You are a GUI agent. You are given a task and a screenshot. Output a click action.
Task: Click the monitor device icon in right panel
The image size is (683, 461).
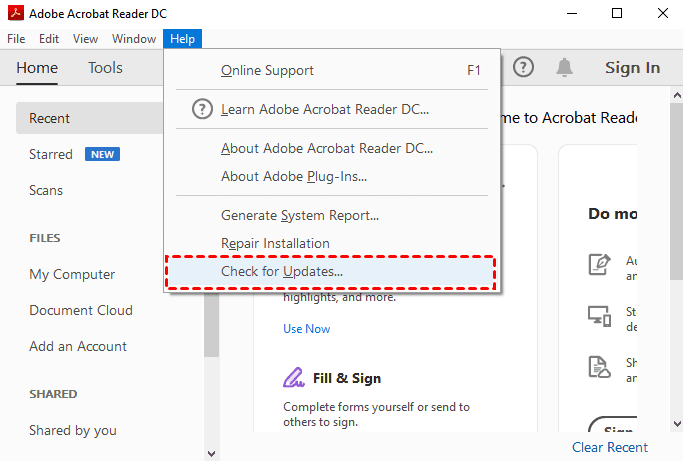pyautogui.click(x=599, y=316)
